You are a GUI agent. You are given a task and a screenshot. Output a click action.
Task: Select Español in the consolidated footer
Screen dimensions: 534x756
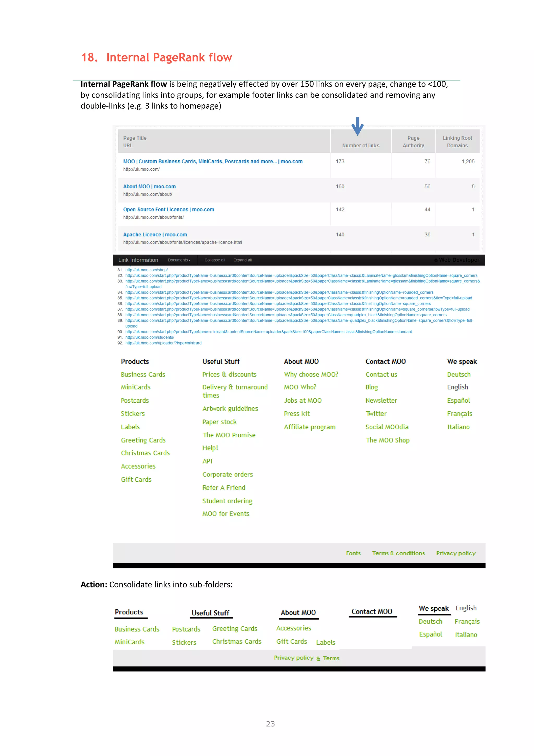[x=430, y=634]
